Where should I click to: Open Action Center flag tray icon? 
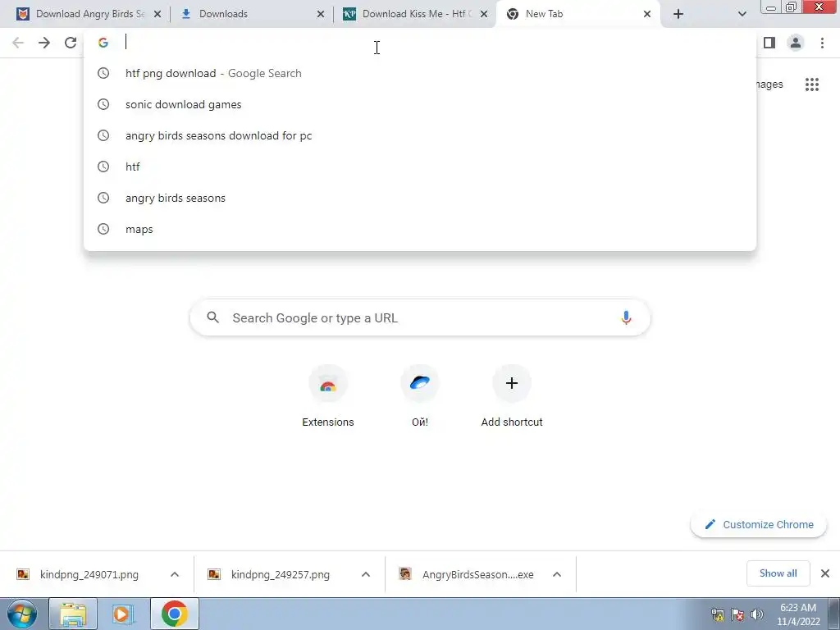pyautogui.click(x=737, y=614)
